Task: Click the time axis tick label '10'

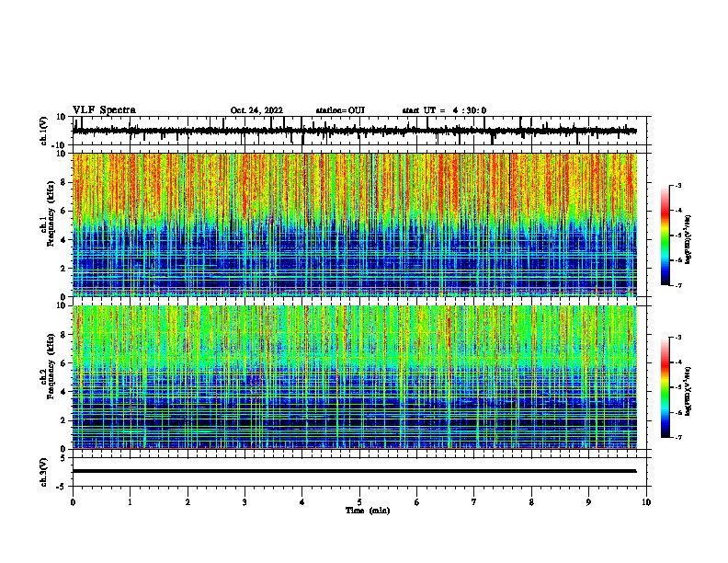Action: [646, 502]
